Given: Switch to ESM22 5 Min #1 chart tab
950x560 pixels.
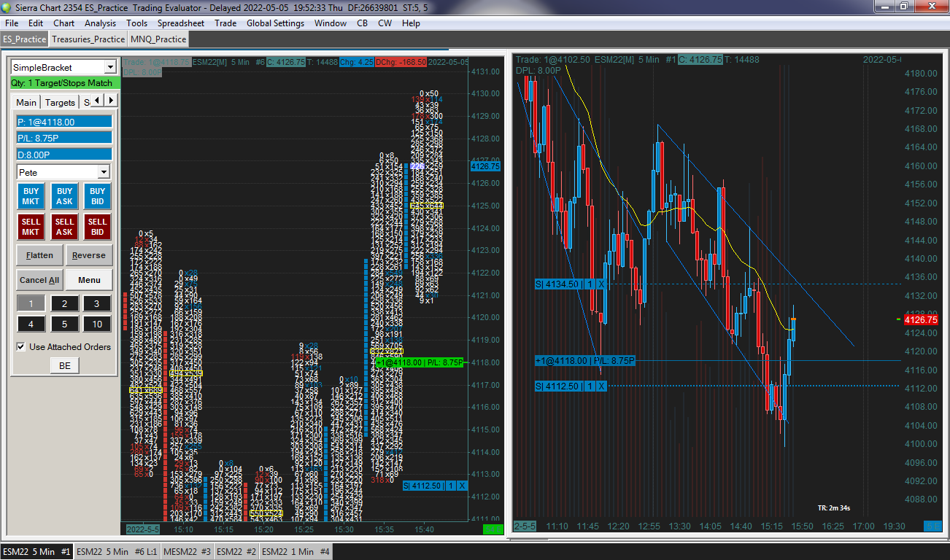Looking at the screenshot, I should 36,552.
